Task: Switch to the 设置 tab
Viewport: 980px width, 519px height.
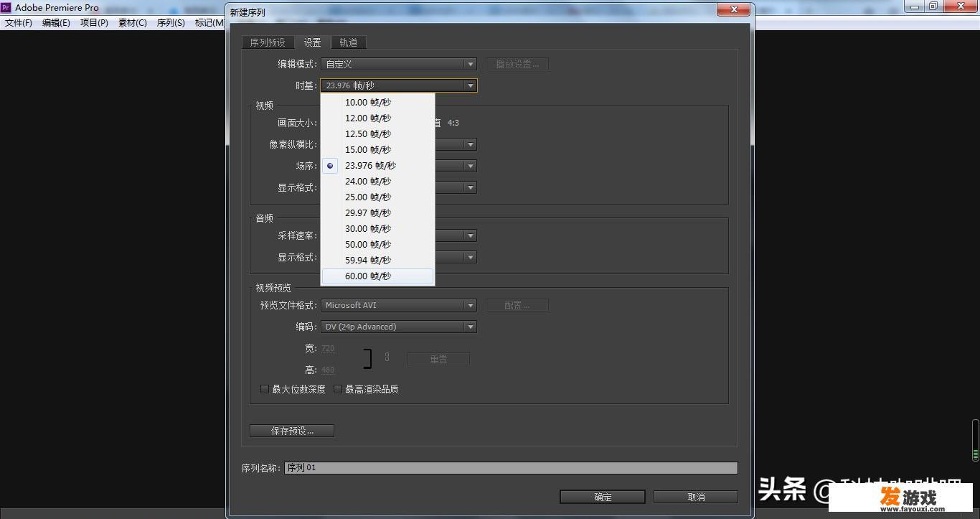Action: tap(312, 42)
